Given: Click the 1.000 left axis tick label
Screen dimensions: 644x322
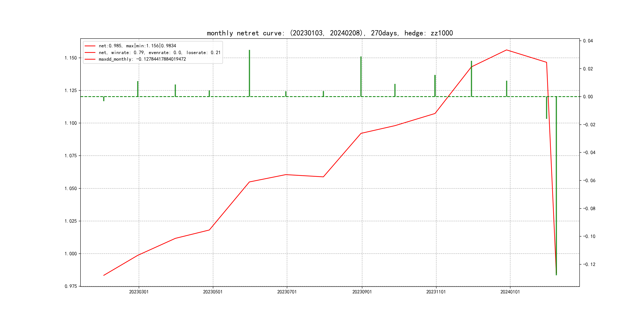Looking at the screenshot, I should (71, 254).
